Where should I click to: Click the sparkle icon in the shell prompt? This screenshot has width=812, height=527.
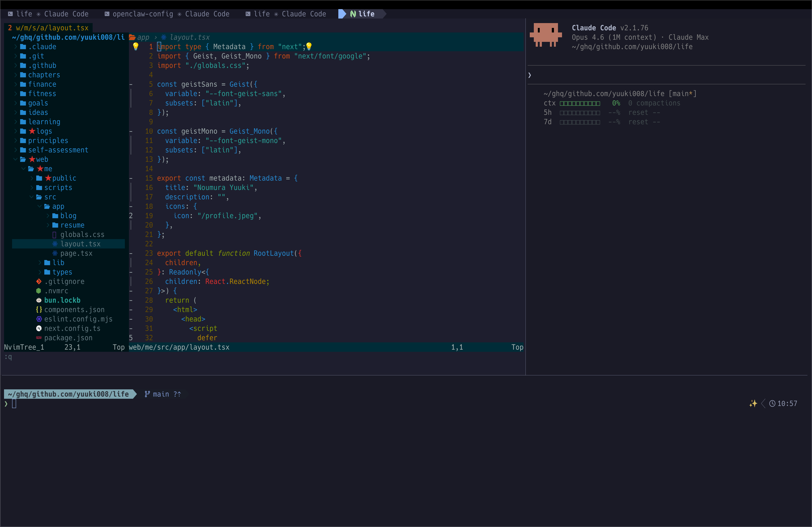753,404
